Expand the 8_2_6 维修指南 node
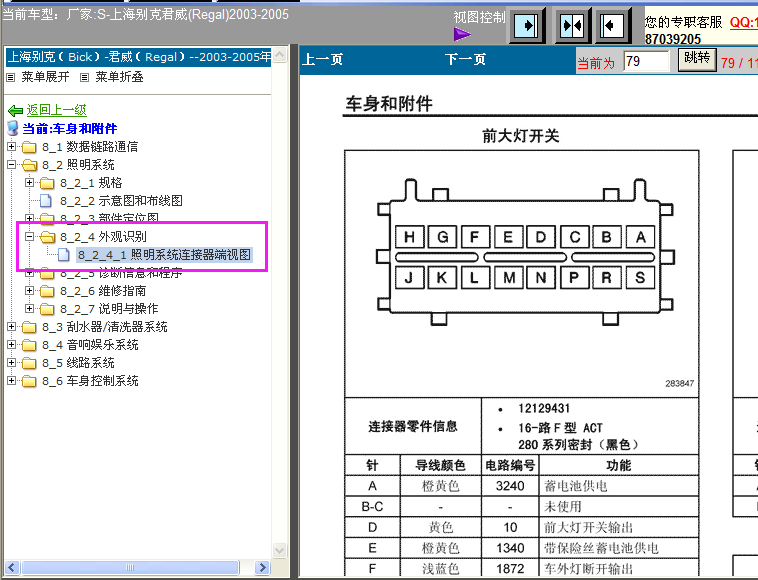Viewport: 758px width, 580px height. click(x=29, y=290)
